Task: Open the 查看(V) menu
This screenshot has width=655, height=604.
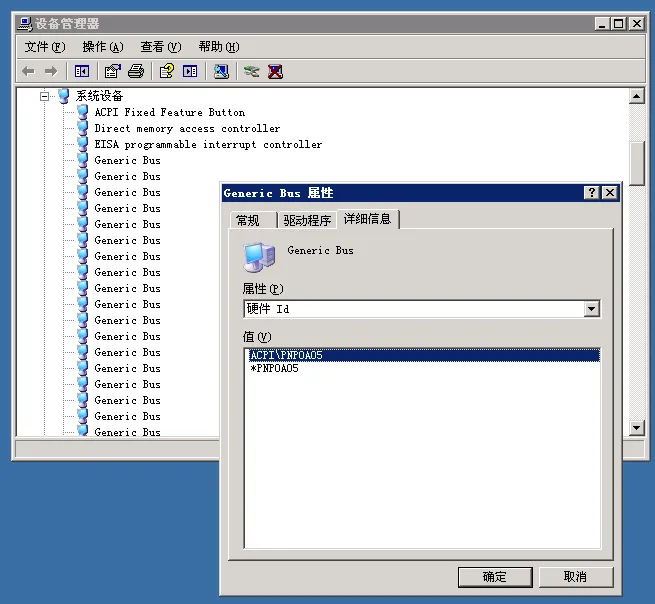Action: 161,47
